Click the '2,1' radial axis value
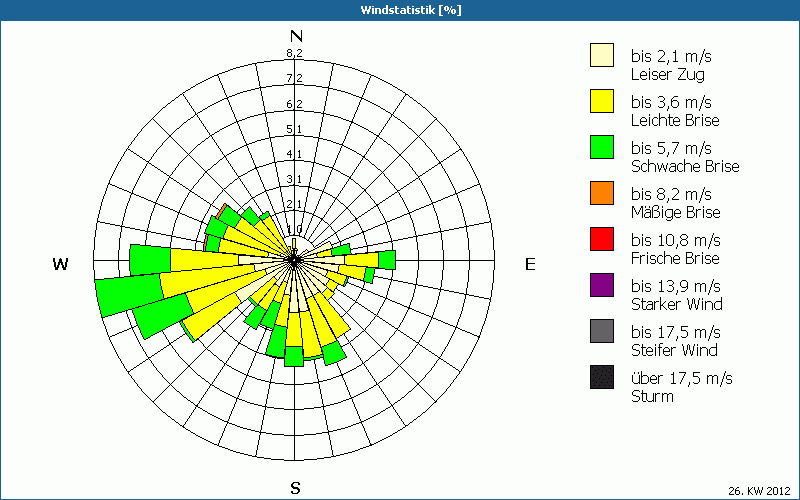This screenshot has width=800, height=500. 294,204
